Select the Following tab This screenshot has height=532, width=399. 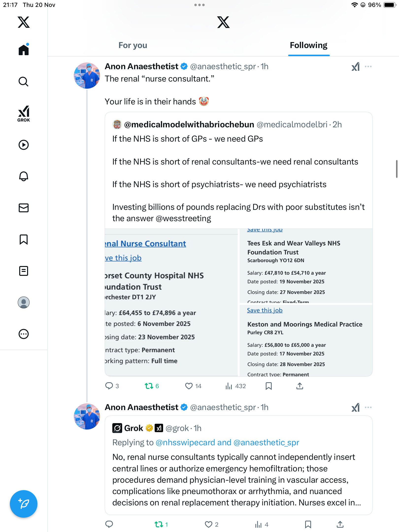(308, 45)
